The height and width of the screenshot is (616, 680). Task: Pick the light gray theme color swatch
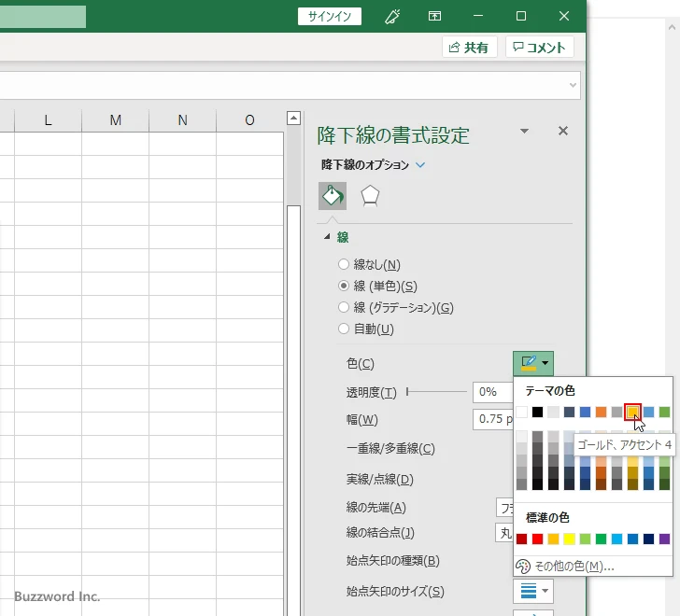tap(553, 412)
